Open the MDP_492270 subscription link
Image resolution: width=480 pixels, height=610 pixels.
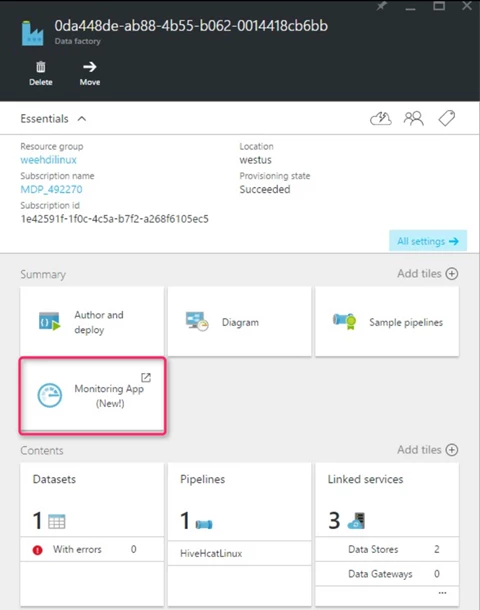tap(51, 189)
